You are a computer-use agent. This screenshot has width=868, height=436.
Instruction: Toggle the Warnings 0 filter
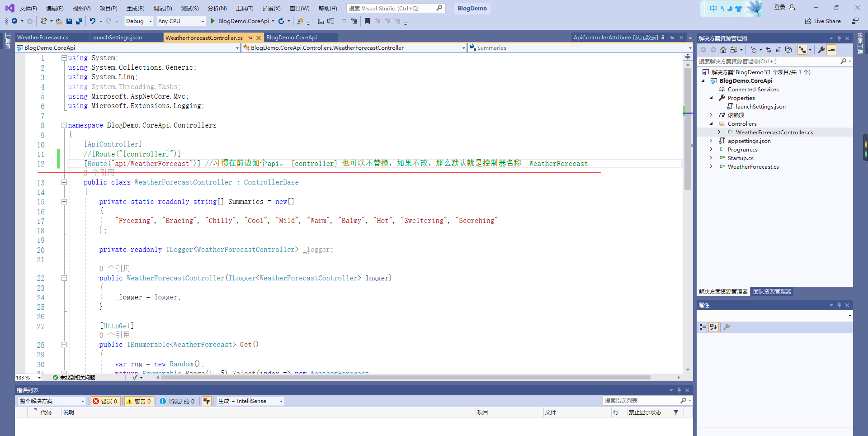139,401
